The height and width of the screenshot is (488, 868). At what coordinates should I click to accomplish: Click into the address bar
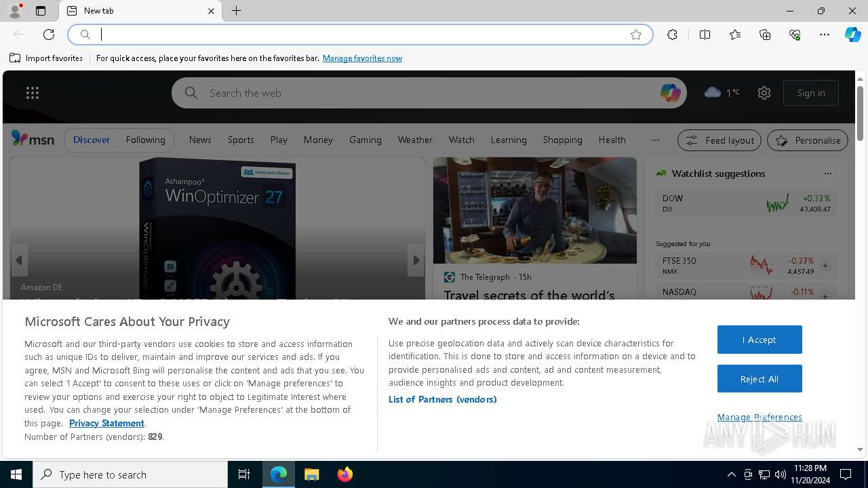click(x=359, y=35)
